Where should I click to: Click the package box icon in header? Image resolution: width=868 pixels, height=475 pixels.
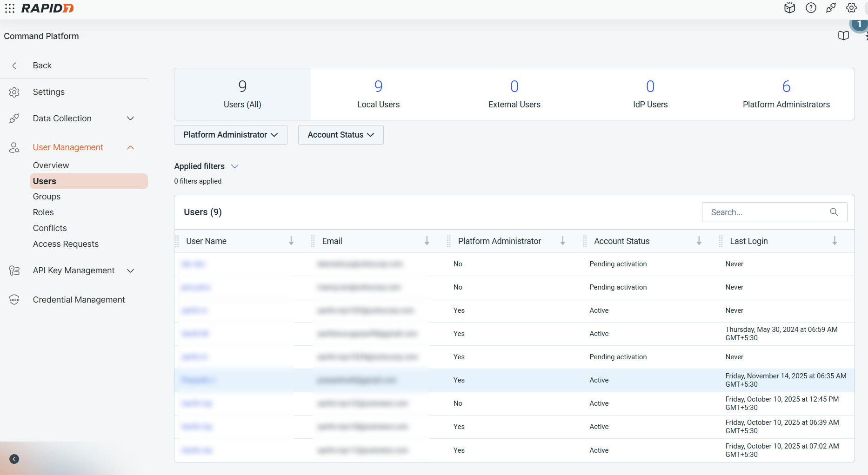click(x=789, y=8)
